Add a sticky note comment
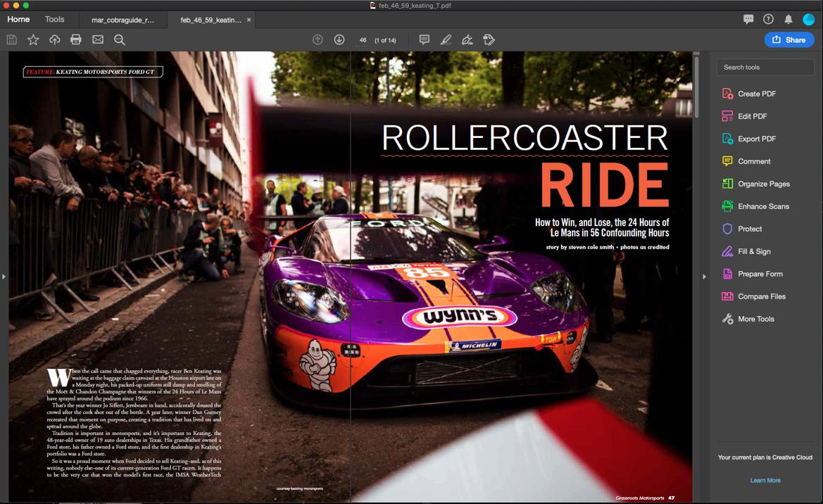 425,39
